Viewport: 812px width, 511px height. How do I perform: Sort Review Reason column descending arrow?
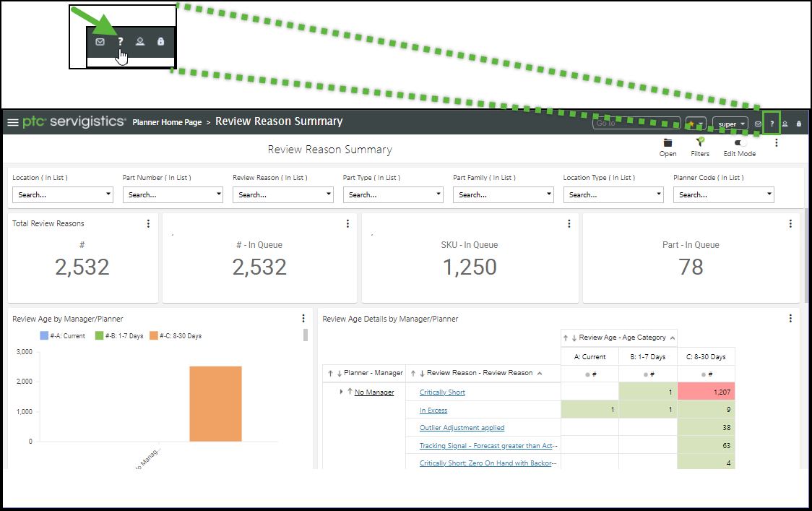pos(422,373)
